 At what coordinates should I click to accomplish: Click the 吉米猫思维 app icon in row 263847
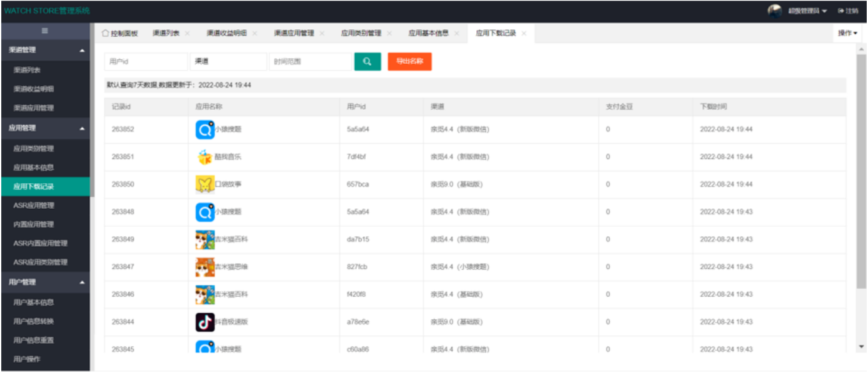pyautogui.click(x=205, y=267)
